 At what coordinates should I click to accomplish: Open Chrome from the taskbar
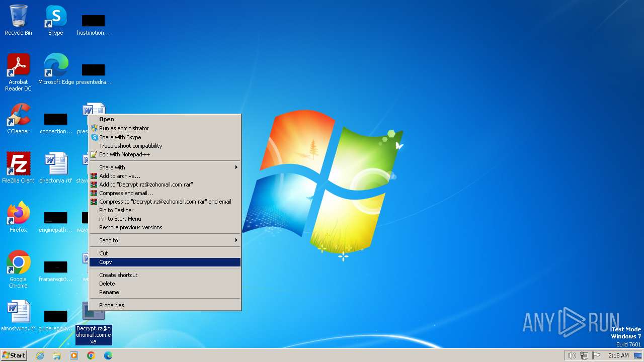91,355
